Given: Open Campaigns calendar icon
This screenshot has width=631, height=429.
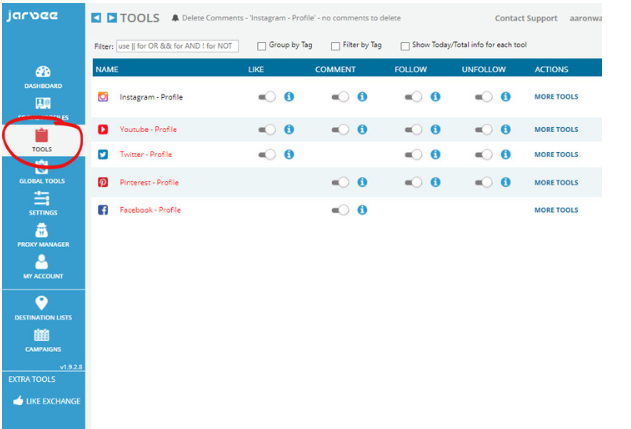Looking at the screenshot, I should (42, 336).
